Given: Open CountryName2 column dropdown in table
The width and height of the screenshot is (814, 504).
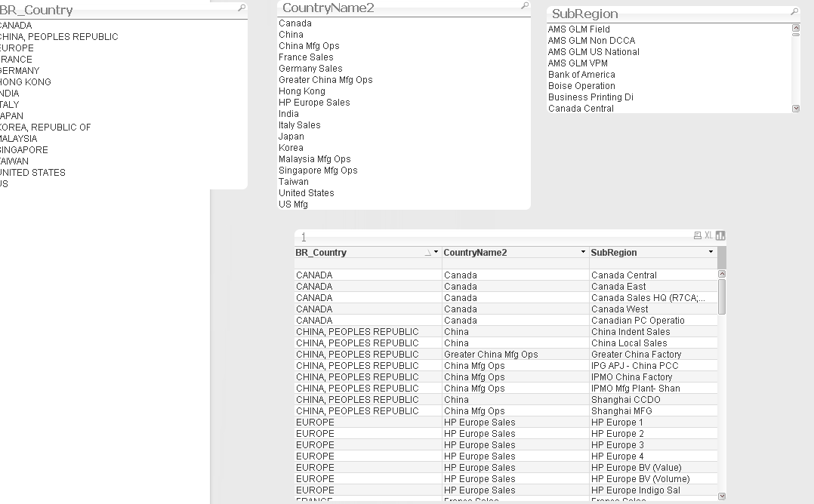Looking at the screenshot, I should (583, 252).
